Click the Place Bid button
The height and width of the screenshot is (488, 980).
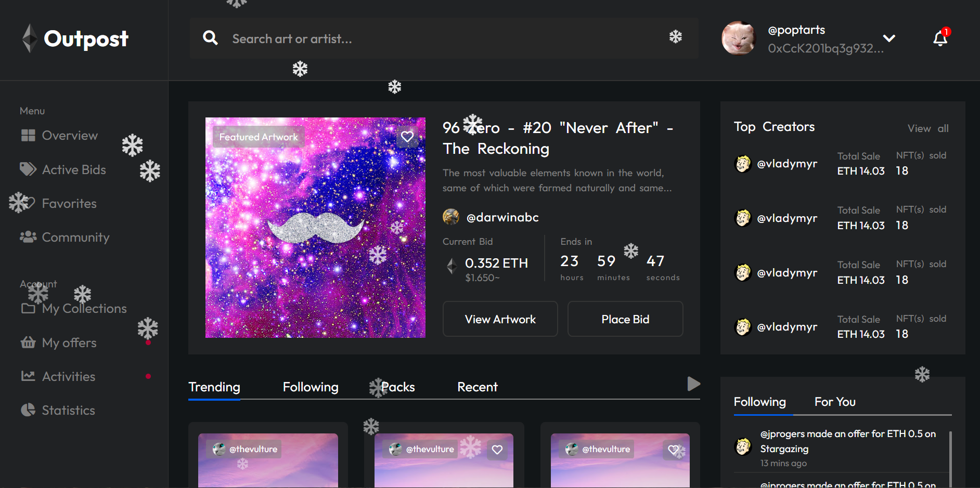625,319
